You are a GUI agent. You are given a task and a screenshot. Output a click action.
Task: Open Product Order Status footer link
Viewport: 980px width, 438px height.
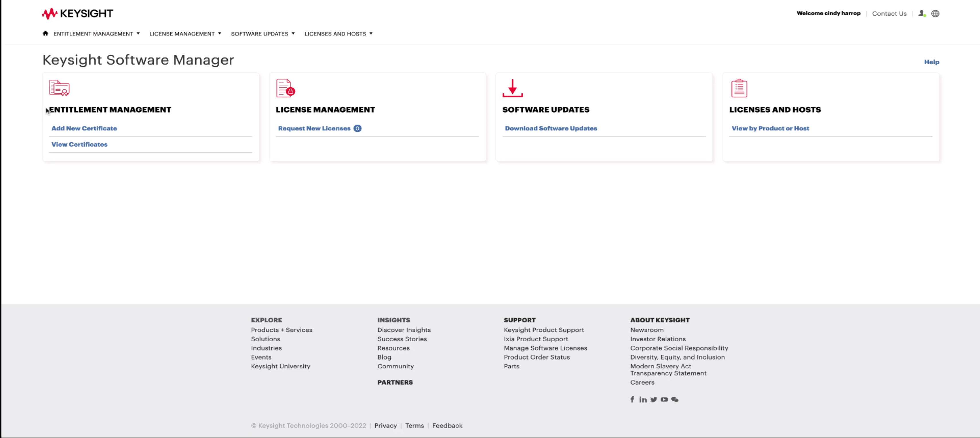coord(537,357)
